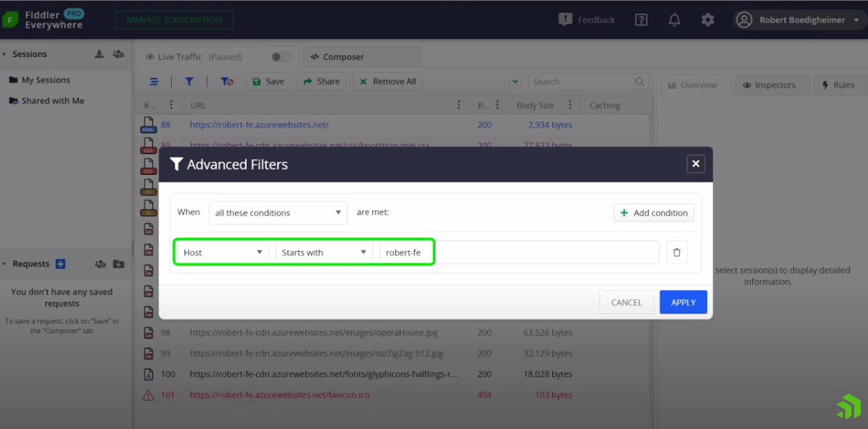
Task: Open the Result column options menu
Action: coord(497,105)
